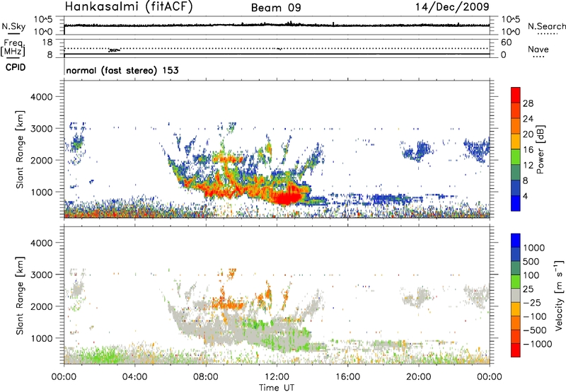Click the "16:00" time tick label
This screenshot has height=392, width=566.
pyautogui.click(x=347, y=377)
